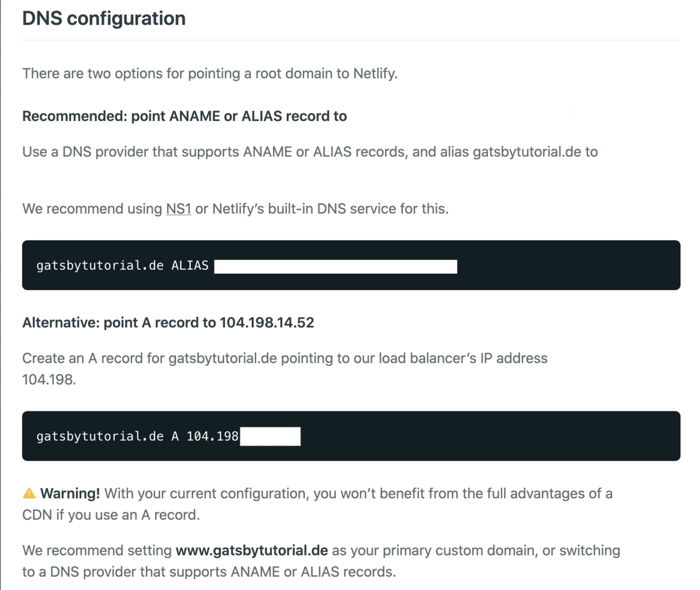Click the 'There are two options' intro sentence

click(x=210, y=74)
